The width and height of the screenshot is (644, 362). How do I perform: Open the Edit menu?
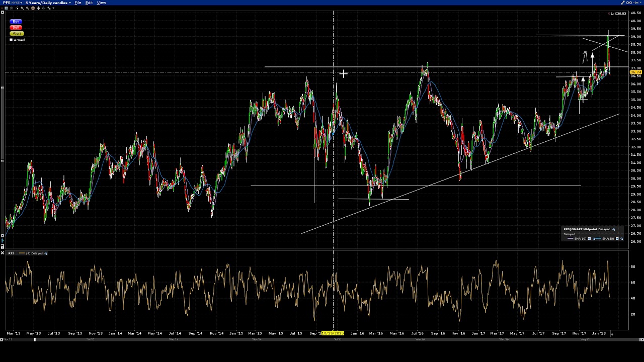(89, 3)
